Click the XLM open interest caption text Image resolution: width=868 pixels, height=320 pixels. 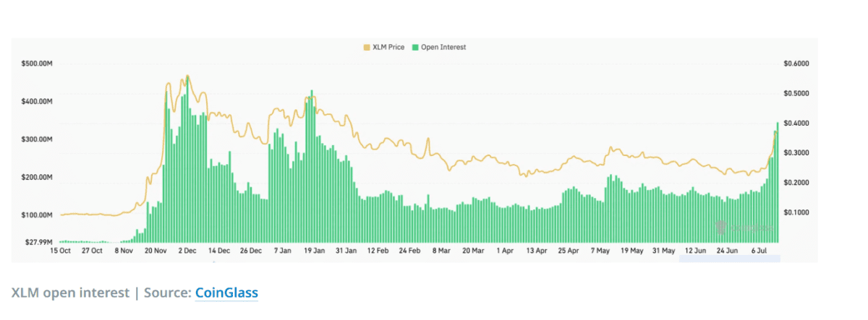(x=69, y=293)
